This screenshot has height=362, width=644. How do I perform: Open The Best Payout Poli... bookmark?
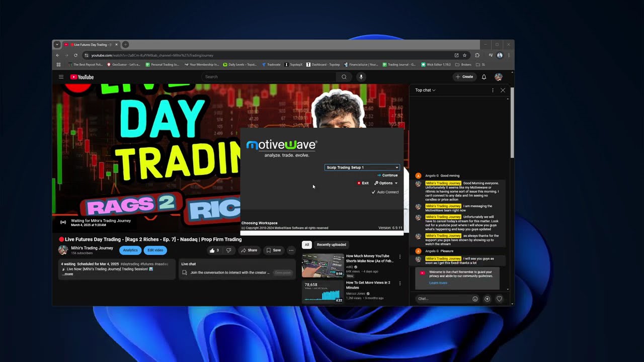pyautogui.click(x=86, y=64)
